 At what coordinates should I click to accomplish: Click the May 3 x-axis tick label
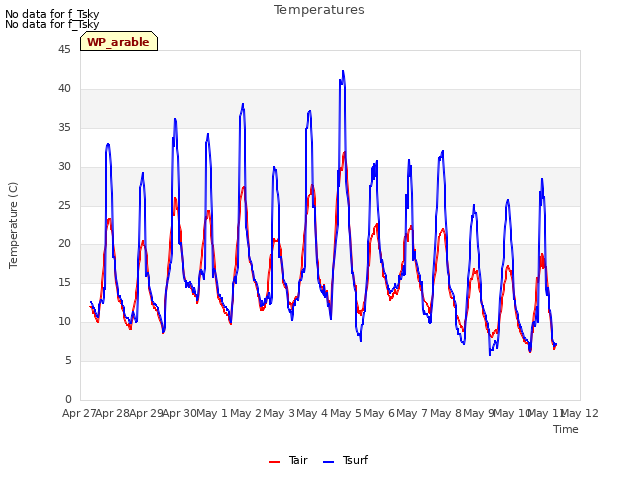[279, 413]
